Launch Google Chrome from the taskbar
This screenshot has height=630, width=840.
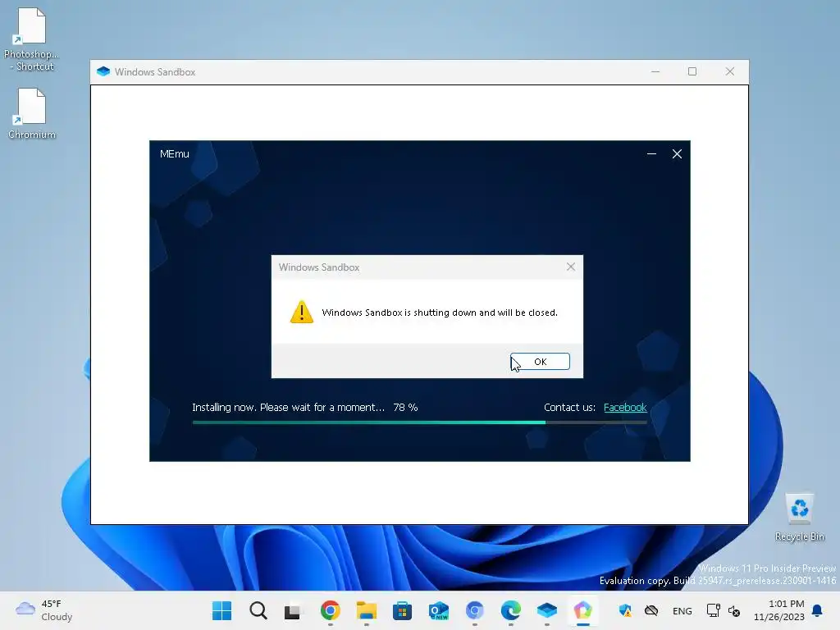click(330, 610)
